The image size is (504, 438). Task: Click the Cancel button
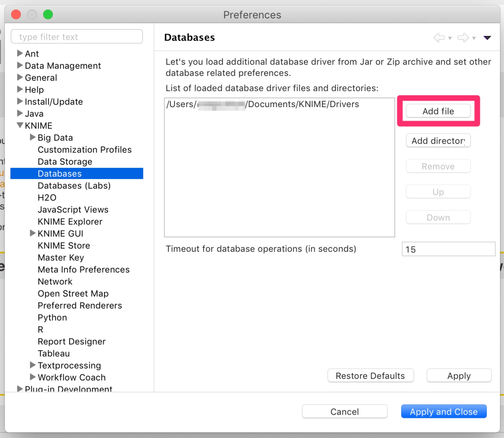(x=345, y=411)
